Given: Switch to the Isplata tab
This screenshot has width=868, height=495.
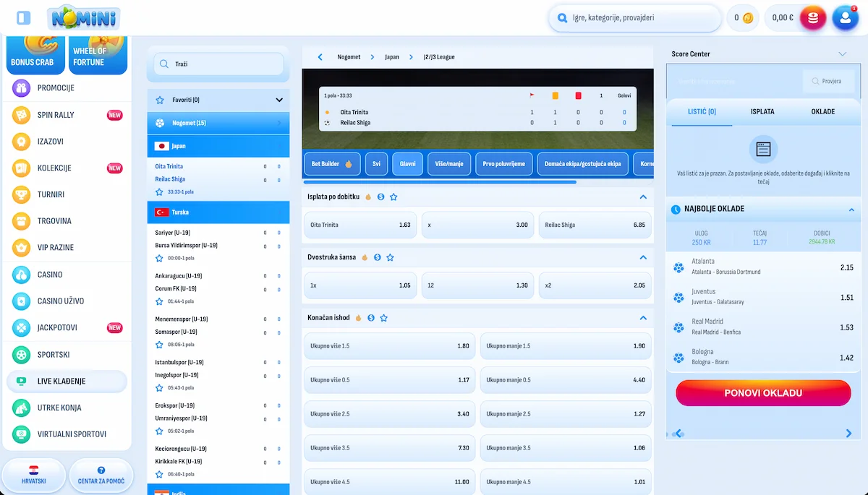Looking at the screenshot, I should pos(762,112).
